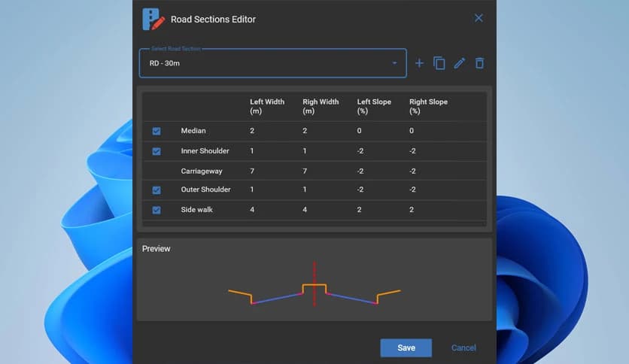Select Side walk right slope value
Screen dimensions: 629x364
[412, 210]
